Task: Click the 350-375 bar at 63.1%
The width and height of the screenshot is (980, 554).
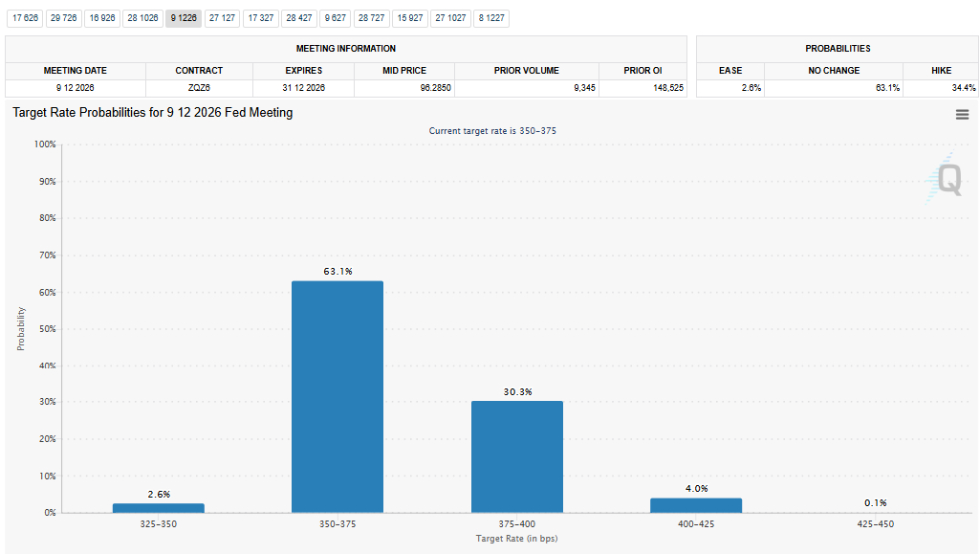Action: [x=338, y=397]
